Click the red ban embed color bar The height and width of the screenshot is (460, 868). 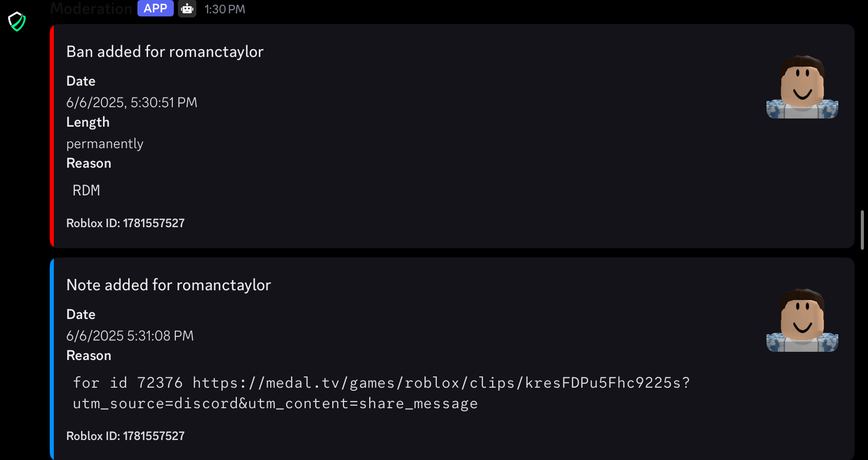point(52,136)
